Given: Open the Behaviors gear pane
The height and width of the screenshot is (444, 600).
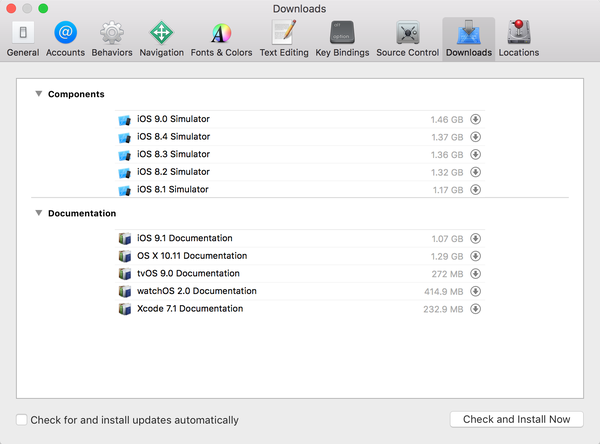Looking at the screenshot, I should click(112, 39).
